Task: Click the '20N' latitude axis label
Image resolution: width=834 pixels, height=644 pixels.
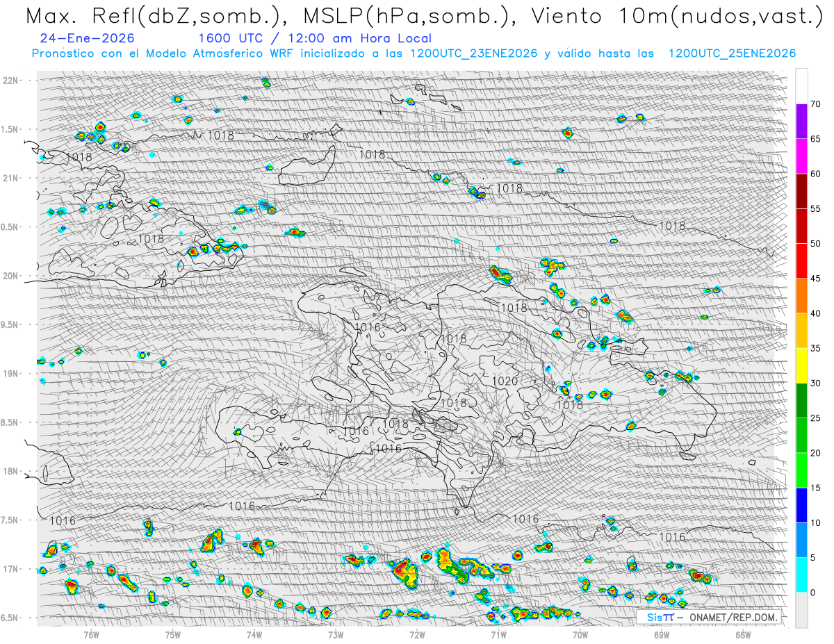Action: (x=10, y=276)
